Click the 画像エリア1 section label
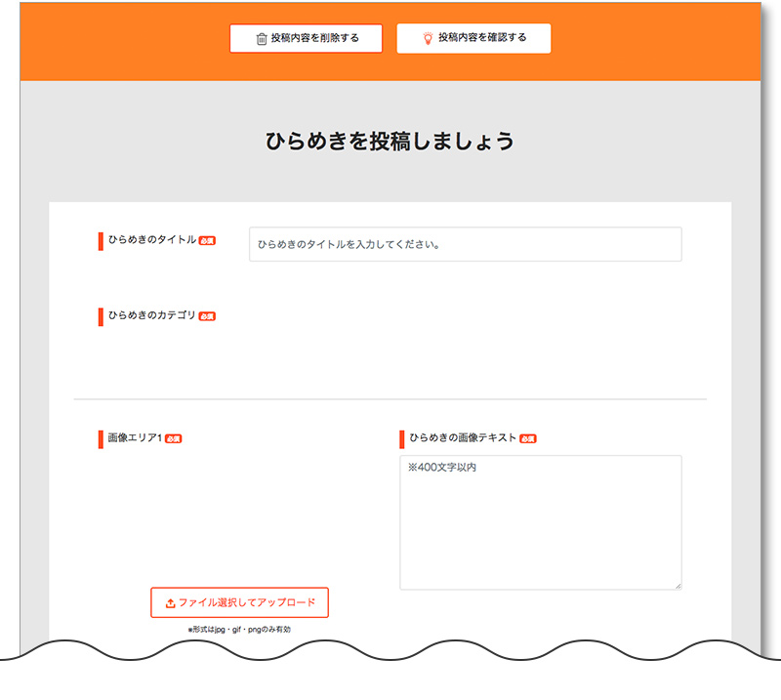 pos(134,436)
